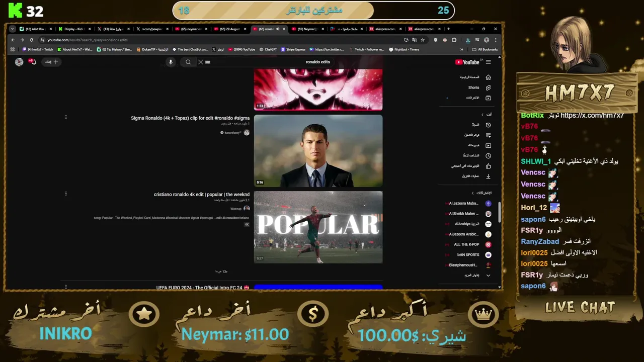Open a new browser tab

448,29
